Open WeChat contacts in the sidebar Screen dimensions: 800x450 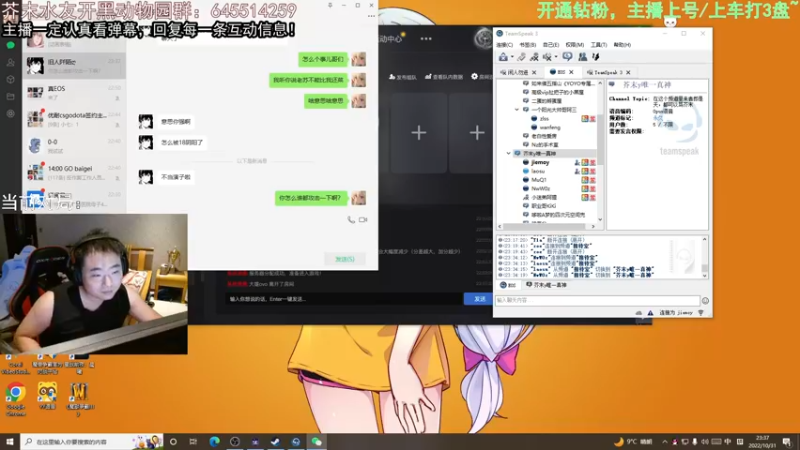[11, 62]
